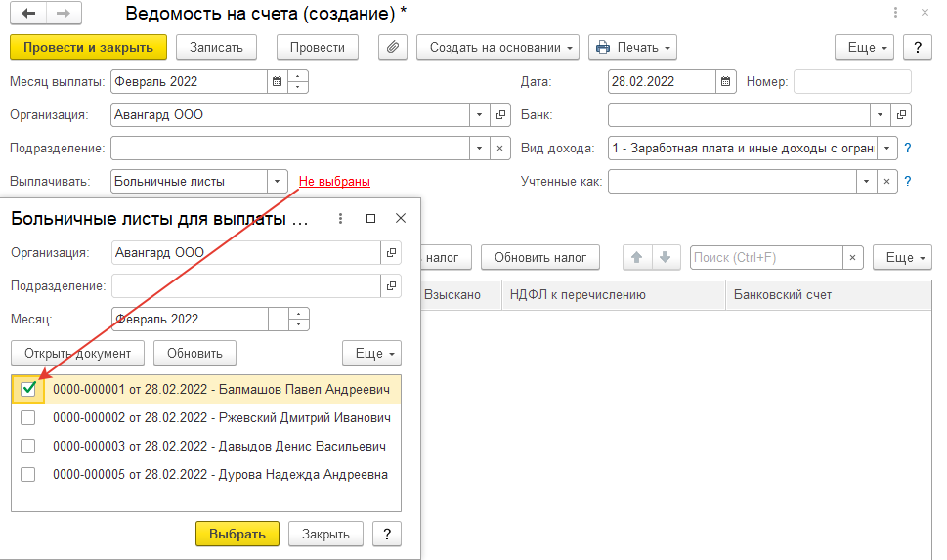Show help for Вид дохода
This screenshot has width=947, height=560.
tap(907, 148)
